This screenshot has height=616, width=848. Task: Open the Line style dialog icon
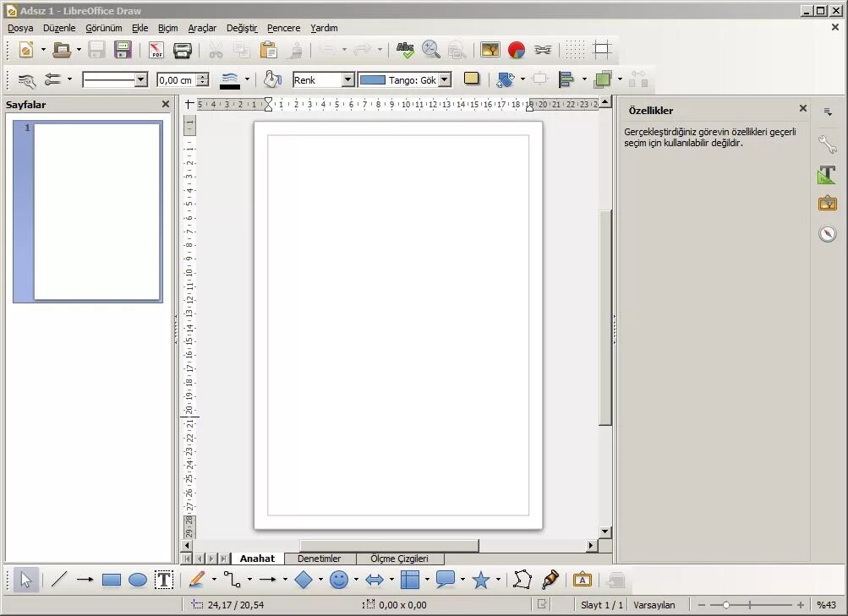click(x=26, y=80)
